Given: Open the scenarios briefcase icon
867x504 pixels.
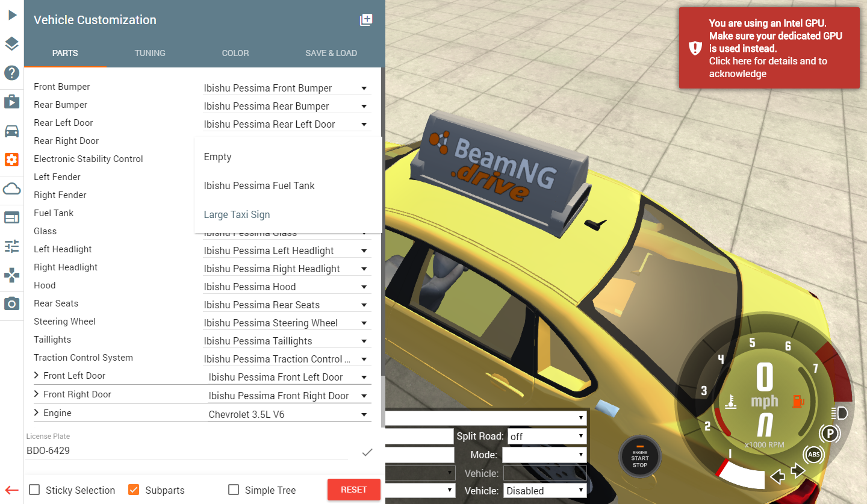Looking at the screenshot, I should 12,101.
